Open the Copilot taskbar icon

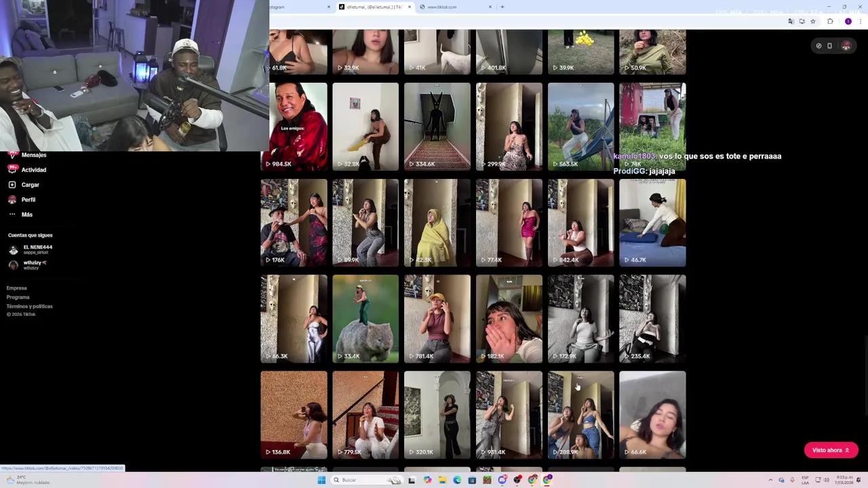click(427, 480)
